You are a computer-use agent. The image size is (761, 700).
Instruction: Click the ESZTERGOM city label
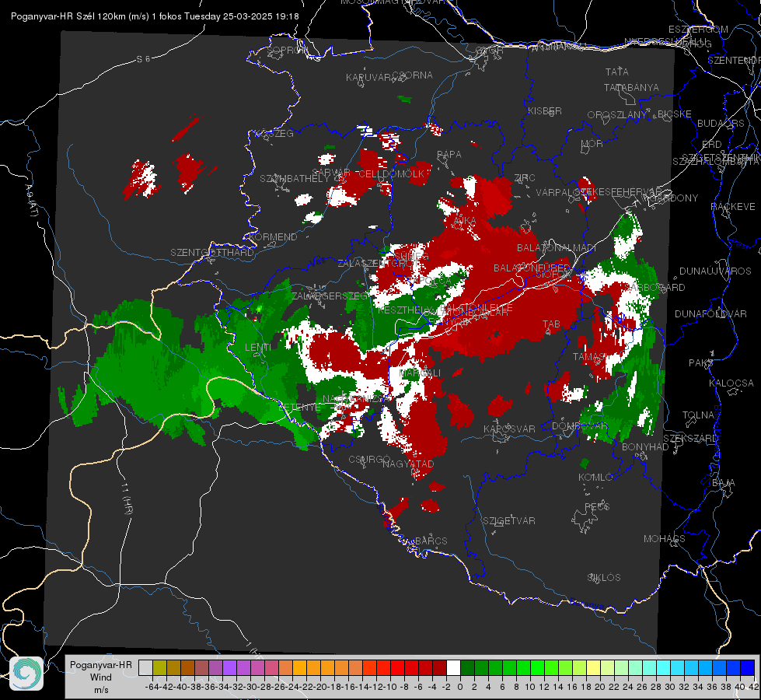click(698, 29)
